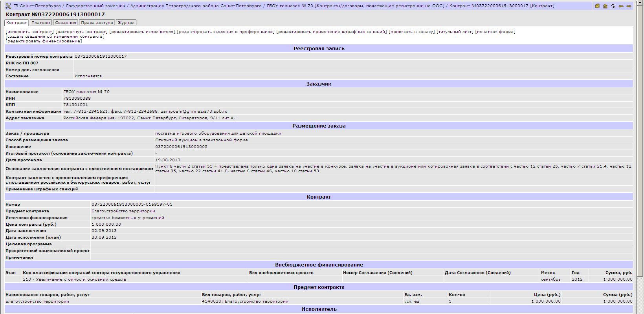Screen dimensions: 644x314
Task: Click protocol date 19.08.2013
Action: pos(168,160)
